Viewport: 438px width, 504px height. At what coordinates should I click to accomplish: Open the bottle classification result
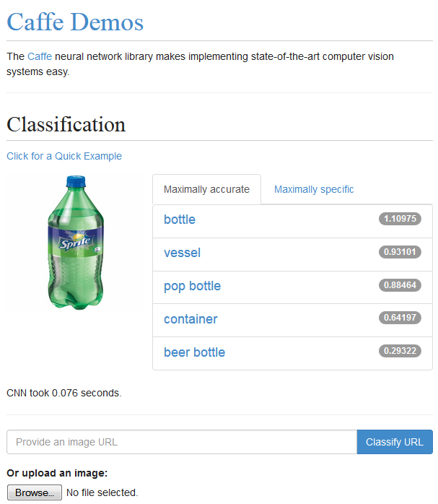point(180,220)
